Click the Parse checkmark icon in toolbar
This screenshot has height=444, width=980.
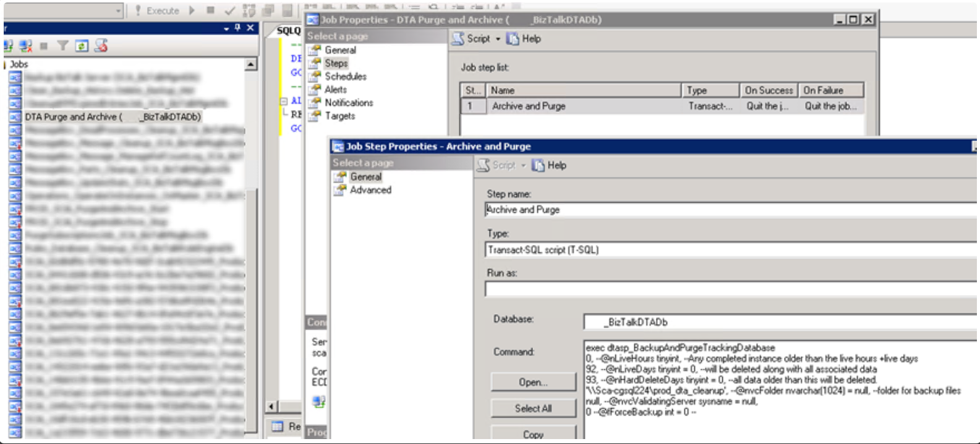coord(229,11)
